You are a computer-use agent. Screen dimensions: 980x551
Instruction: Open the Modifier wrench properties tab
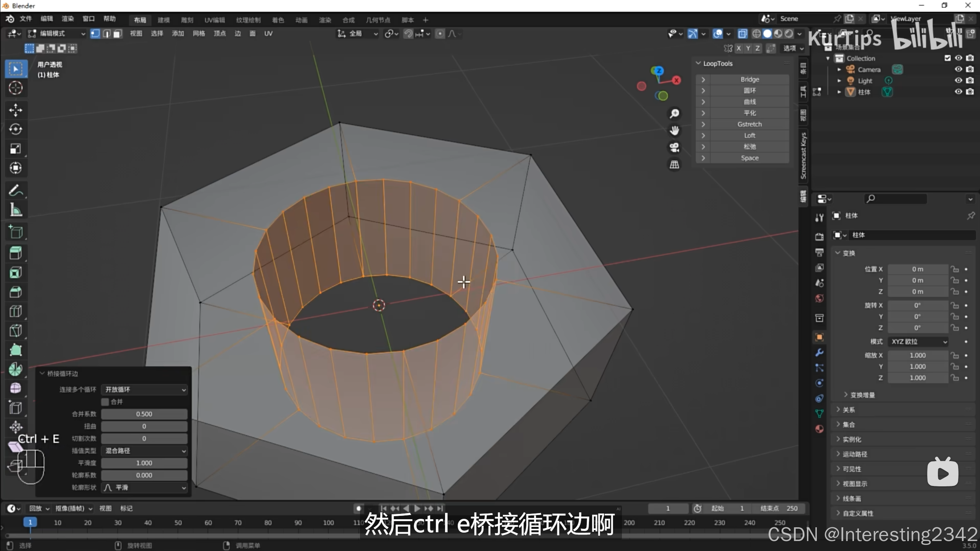(x=819, y=352)
